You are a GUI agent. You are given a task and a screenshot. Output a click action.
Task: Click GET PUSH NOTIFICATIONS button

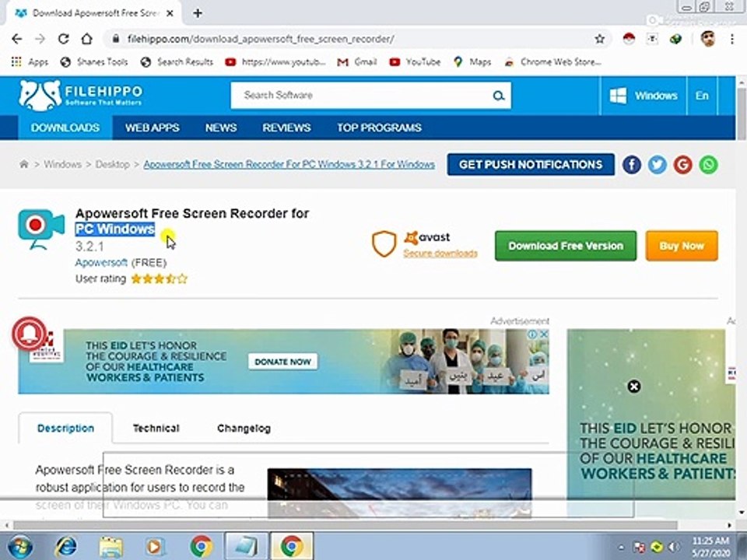(531, 164)
